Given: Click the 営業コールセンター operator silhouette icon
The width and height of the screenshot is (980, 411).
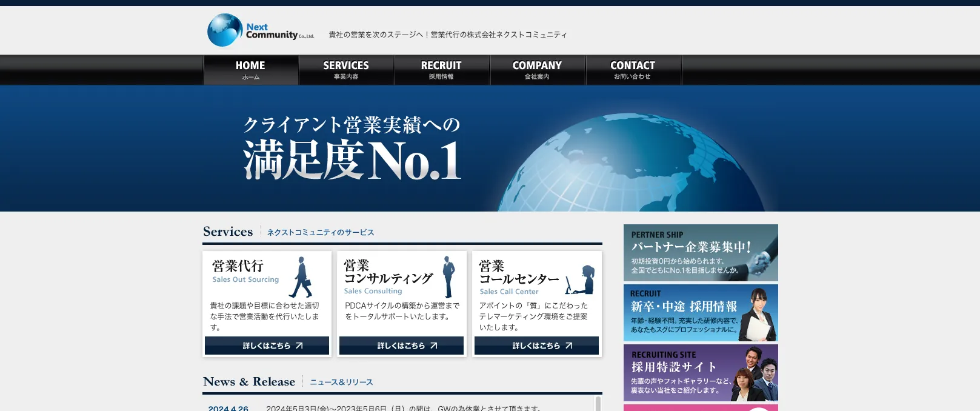Looking at the screenshot, I should click(581, 279).
